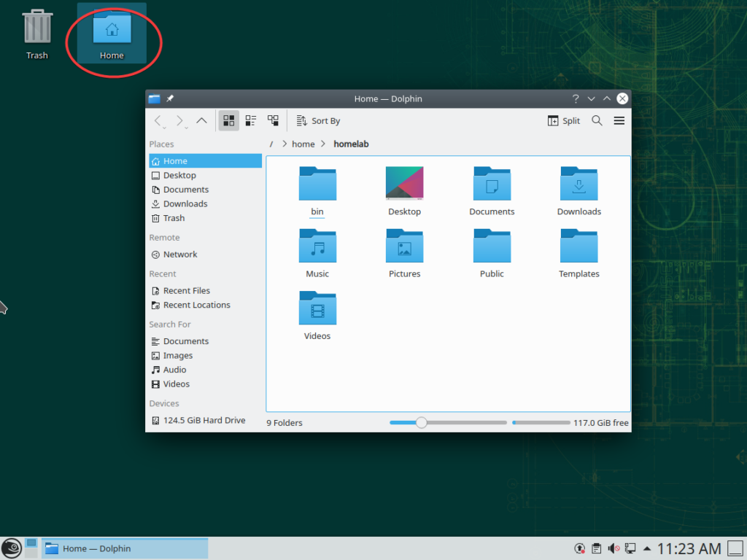Open the software updates tray icon

click(x=579, y=548)
